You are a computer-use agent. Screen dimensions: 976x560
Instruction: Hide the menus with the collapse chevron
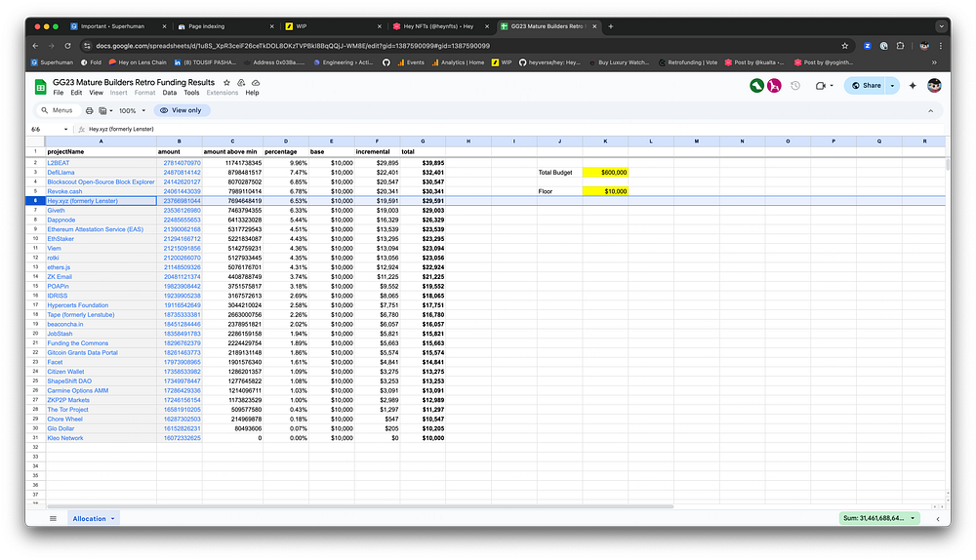click(930, 111)
